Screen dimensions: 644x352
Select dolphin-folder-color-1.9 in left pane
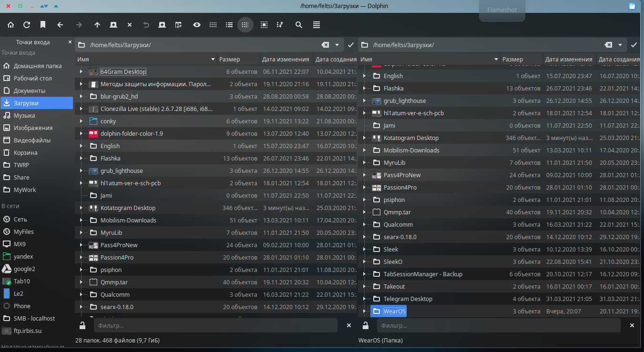132,134
